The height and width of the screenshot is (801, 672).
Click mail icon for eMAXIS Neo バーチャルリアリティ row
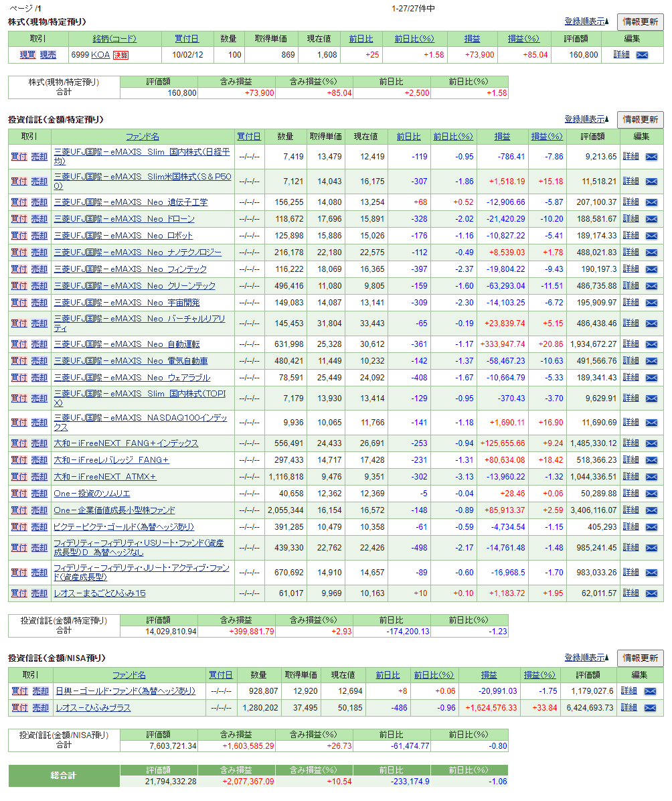651,323
